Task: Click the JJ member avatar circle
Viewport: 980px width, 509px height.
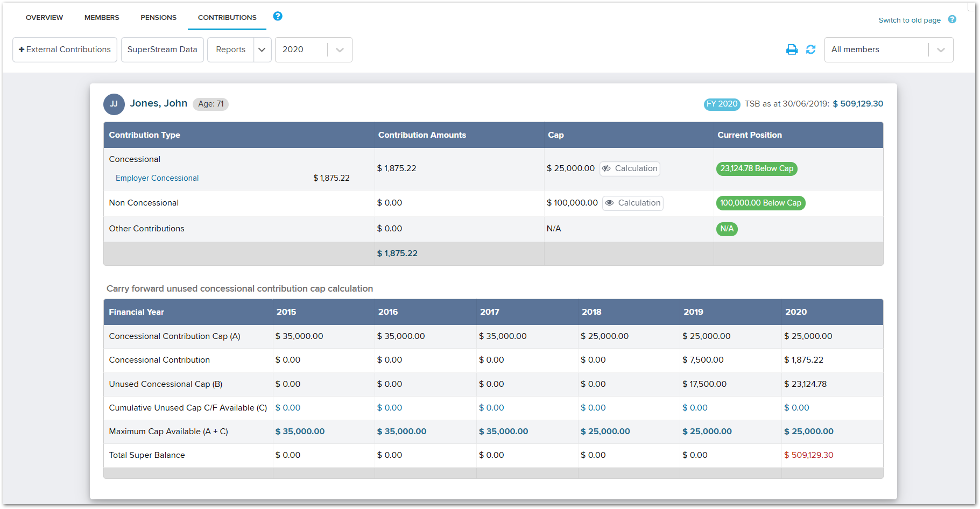Action: [x=114, y=104]
